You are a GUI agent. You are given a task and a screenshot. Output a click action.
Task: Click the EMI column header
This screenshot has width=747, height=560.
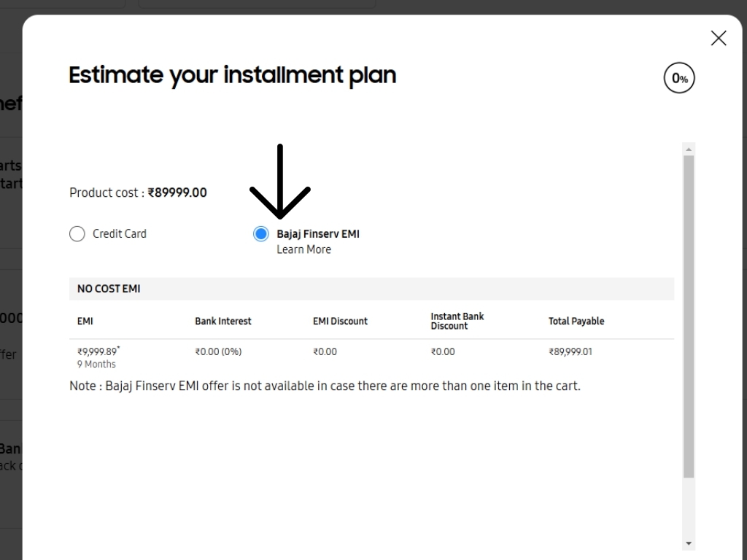click(85, 321)
